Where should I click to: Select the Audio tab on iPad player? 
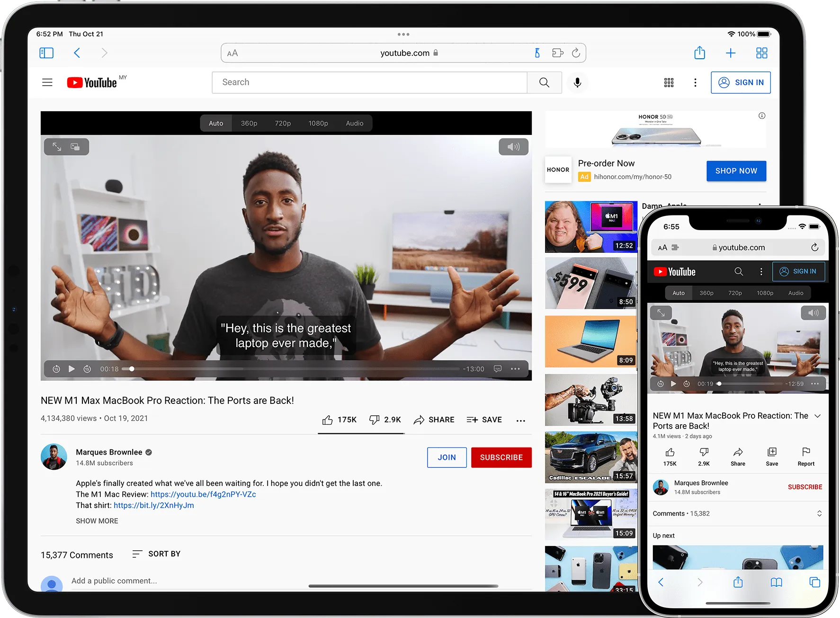point(355,123)
